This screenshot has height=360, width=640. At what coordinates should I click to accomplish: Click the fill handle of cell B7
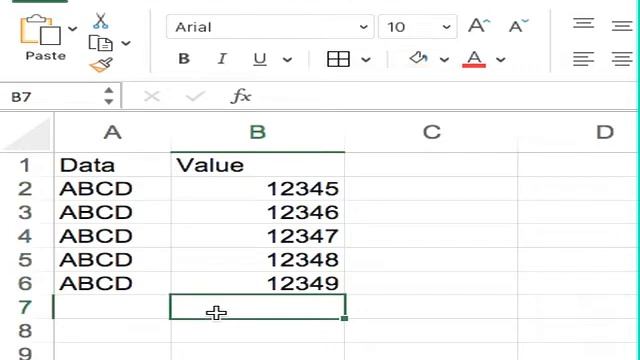[344, 318]
